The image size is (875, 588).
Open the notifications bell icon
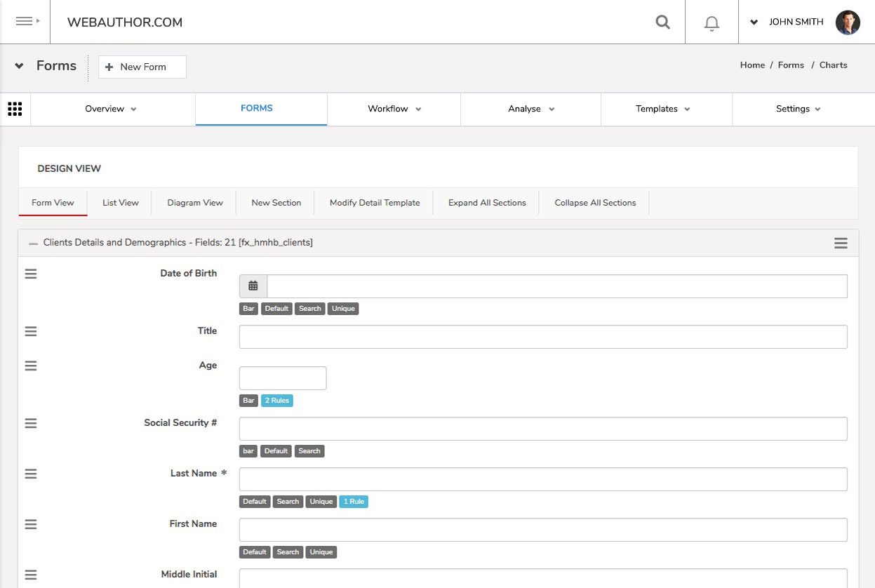point(712,23)
